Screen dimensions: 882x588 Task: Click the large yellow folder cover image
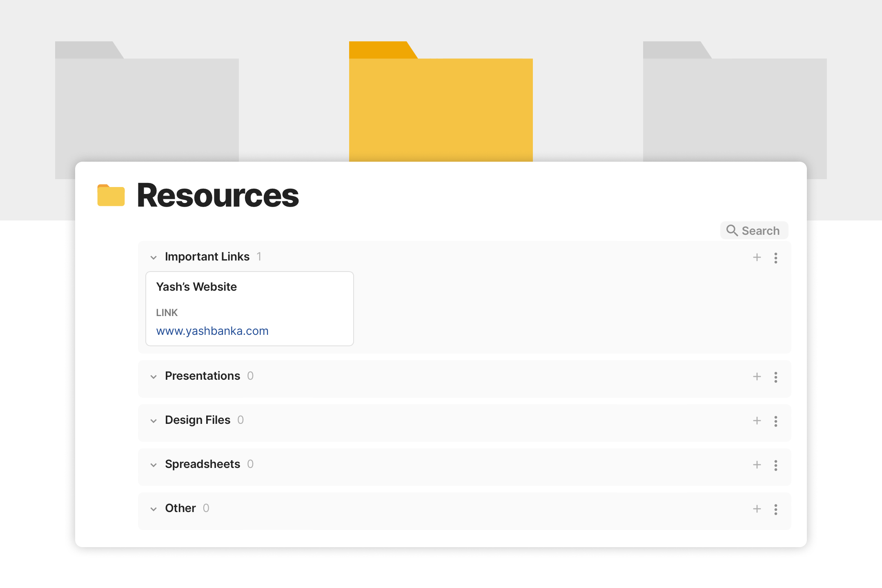pyautogui.click(x=441, y=101)
